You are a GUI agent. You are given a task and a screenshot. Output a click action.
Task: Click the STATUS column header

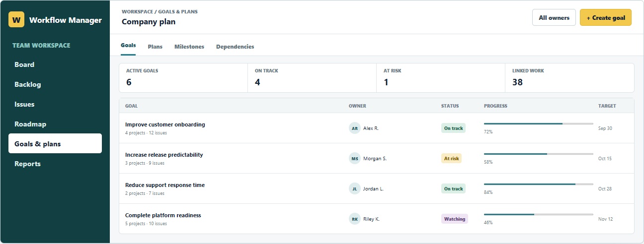[450, 106]
